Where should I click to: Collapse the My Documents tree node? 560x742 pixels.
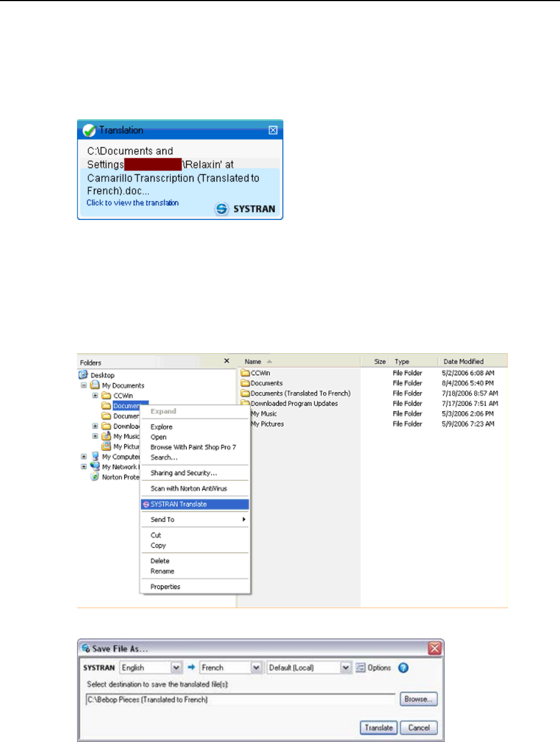[84, 385]
